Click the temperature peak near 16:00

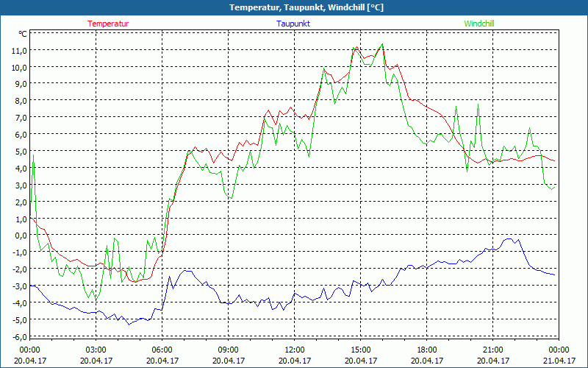click(x=382, y=44)
